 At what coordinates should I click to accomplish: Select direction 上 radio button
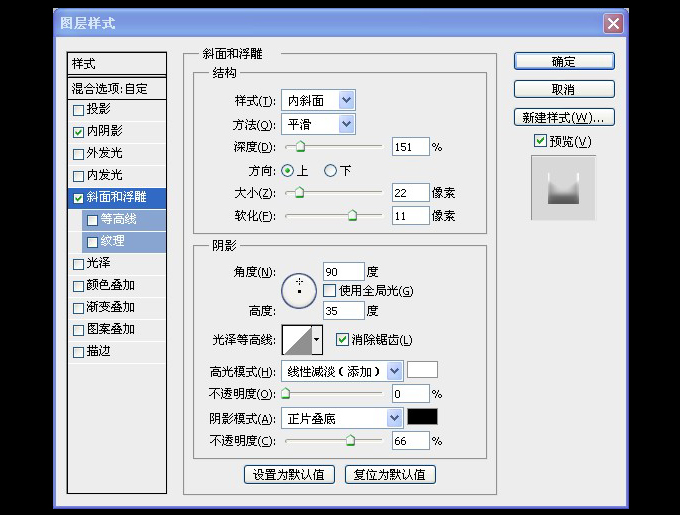click(x=287, y=171)
